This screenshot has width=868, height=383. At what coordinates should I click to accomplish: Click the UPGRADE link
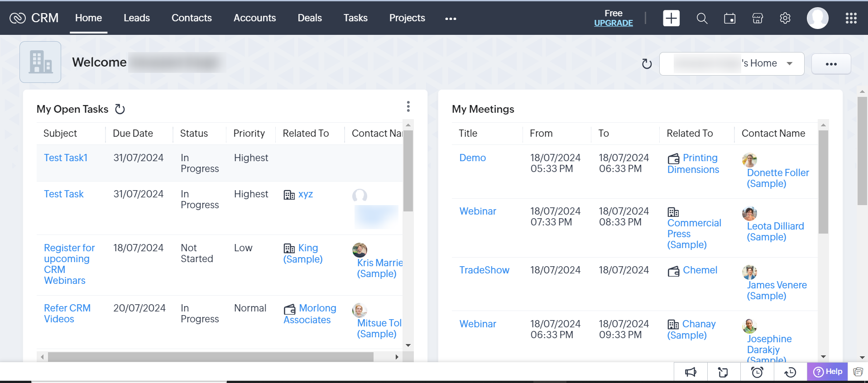click(613, 23)
